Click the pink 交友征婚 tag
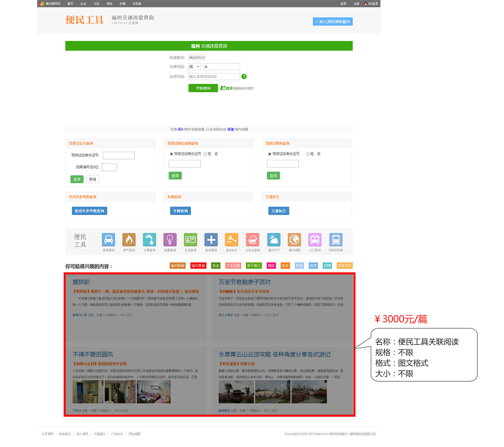Image resolution: width=504 pixels, height=447 pixels. (x=233, y=266)
